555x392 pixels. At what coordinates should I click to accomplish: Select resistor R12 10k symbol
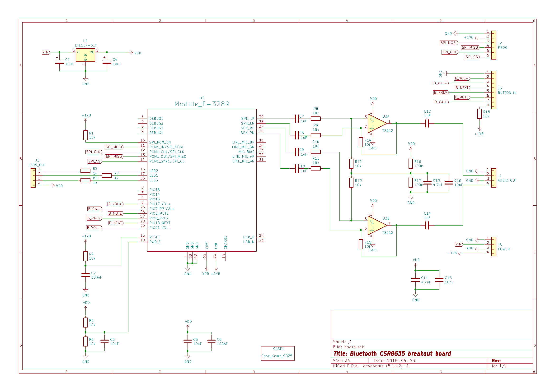(x=351, y=164)
